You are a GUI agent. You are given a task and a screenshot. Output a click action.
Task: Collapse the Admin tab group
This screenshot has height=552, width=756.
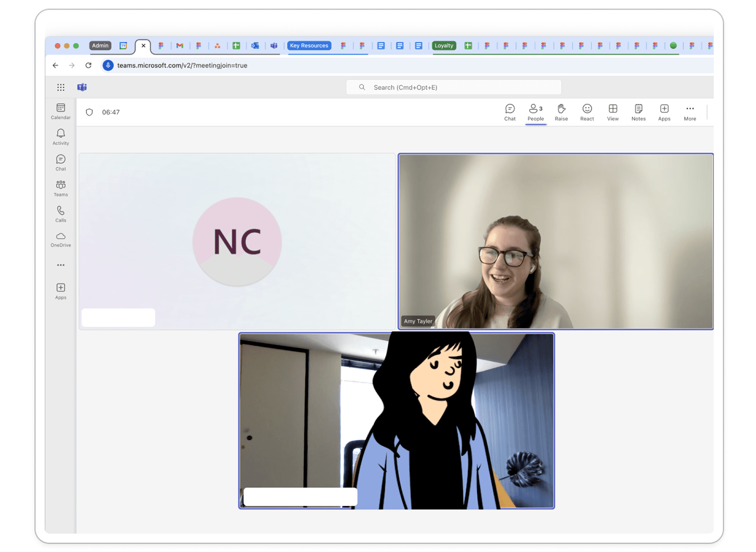coord(100,46)
